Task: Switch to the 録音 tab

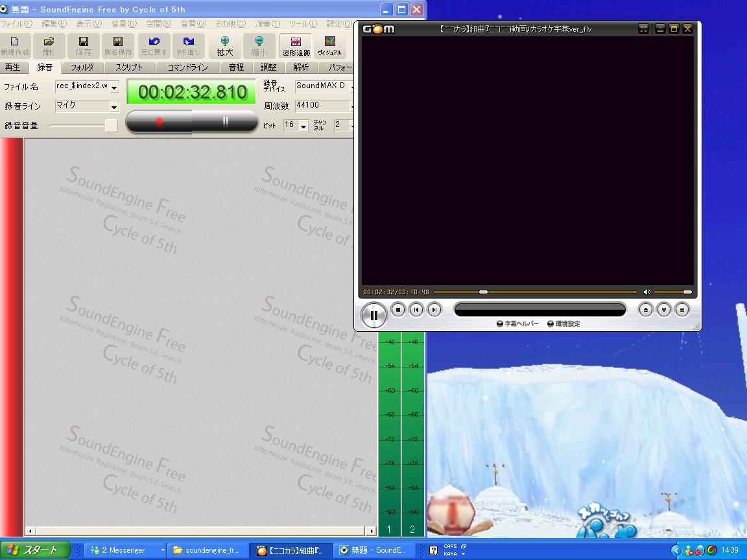Action: [x=45, y=67]
